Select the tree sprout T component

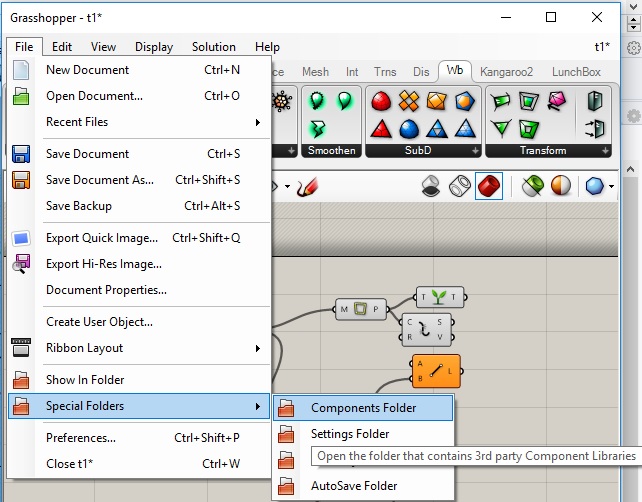click(x=440, y=297)
